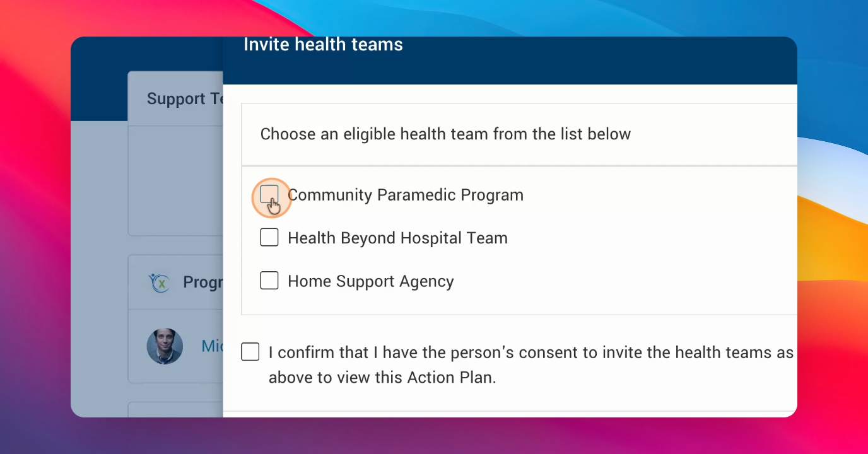Tick the Health Beyond Hospital Team checkbox
This screenshot has height=454, width=868.
[269, 238]
